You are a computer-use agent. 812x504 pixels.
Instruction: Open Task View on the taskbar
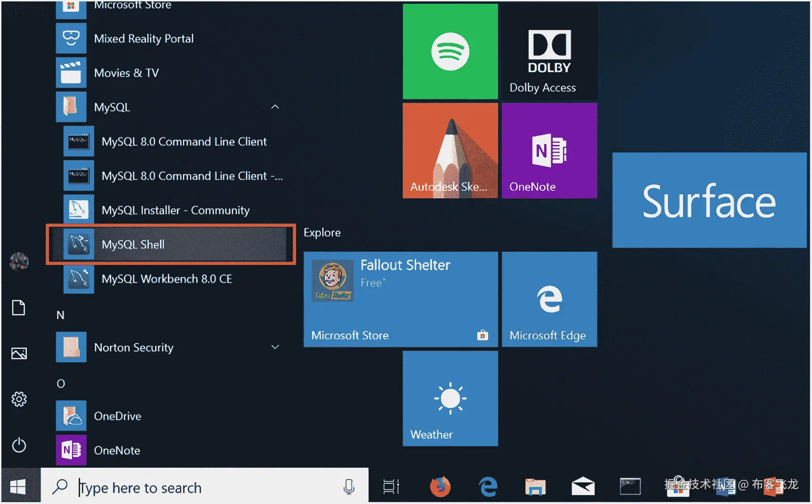tap(391, 487)
